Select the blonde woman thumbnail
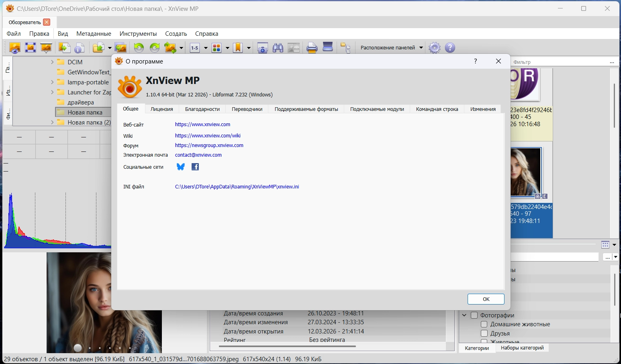Image resolution: width=621 pixels, height=364 pixels. [525, 172]
